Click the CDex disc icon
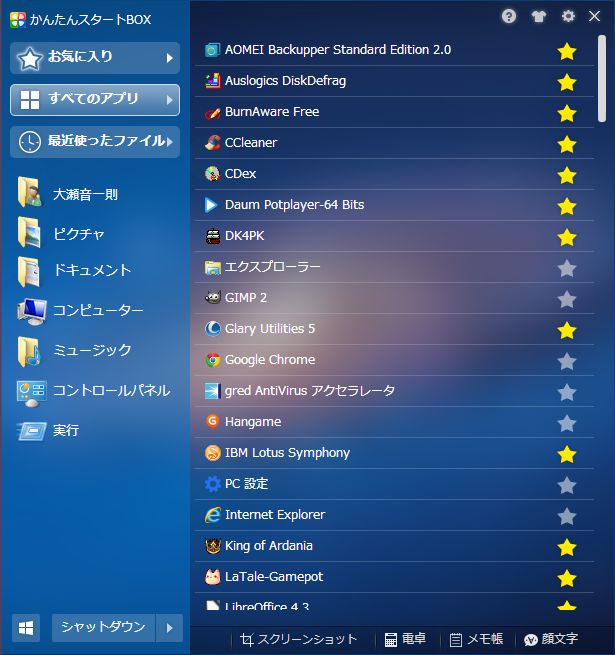The image size is (615, 655). tap(212, 174)
